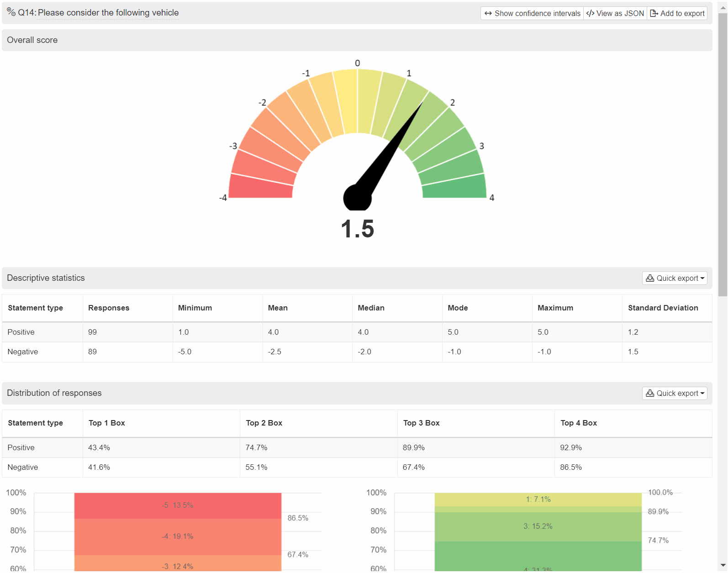
Task: Click the View as JSON button
Action: point(615,13)
